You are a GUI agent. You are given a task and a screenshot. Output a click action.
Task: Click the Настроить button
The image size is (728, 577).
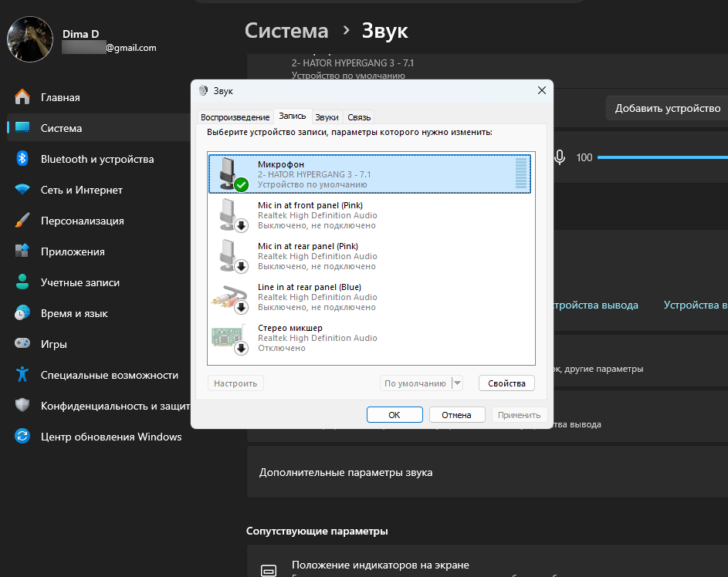235,383
